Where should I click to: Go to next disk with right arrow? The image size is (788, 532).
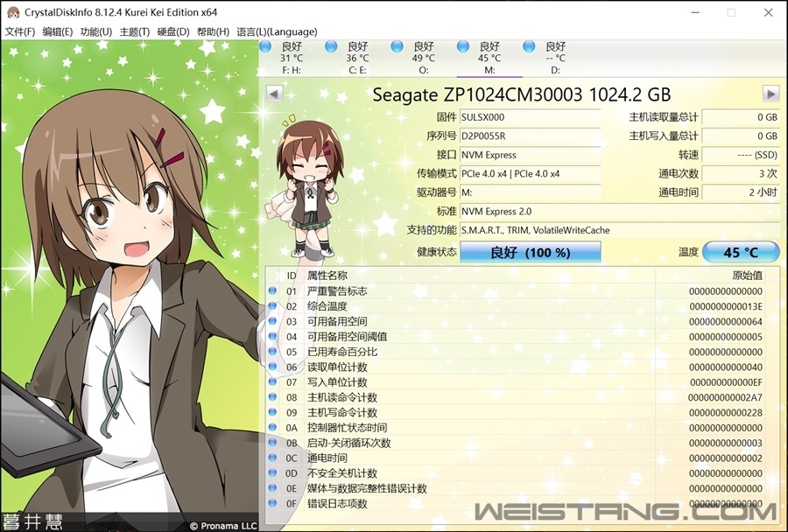coord(770,94)
